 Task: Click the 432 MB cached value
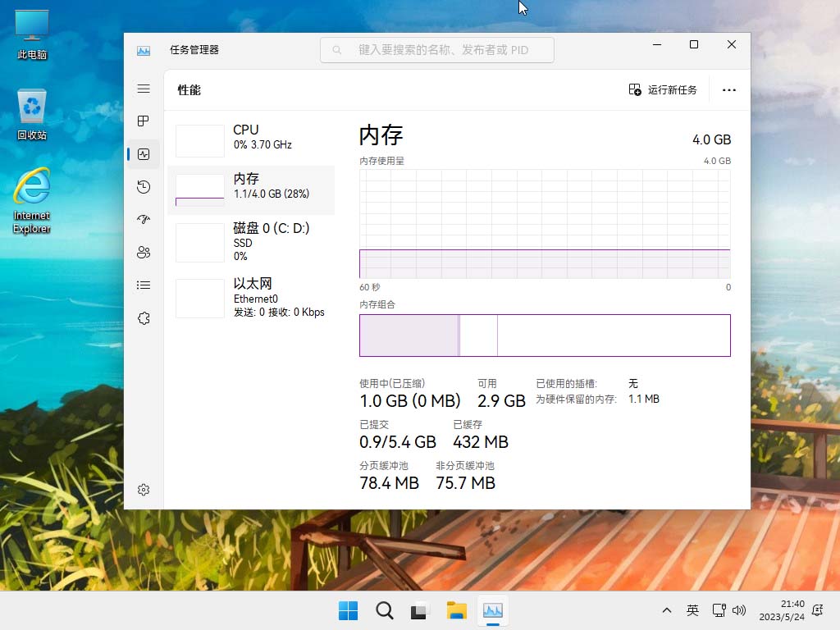click(481, 442)
